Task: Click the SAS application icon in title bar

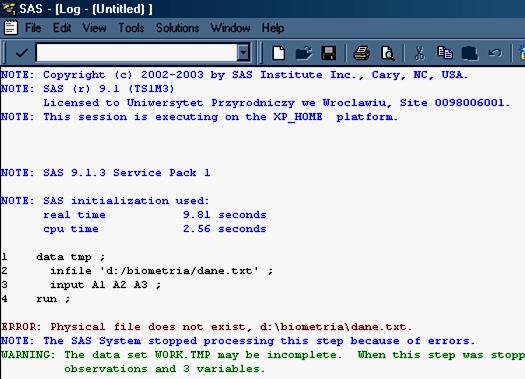Action: [x=9, y=9]
